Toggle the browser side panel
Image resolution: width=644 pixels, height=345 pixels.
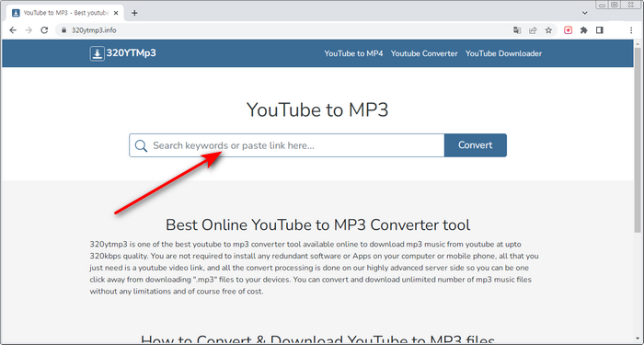(x=600, y=30)
